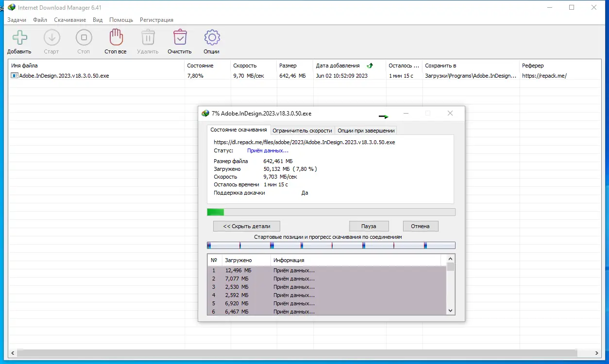Open Опции gear icon

(212, 37)
